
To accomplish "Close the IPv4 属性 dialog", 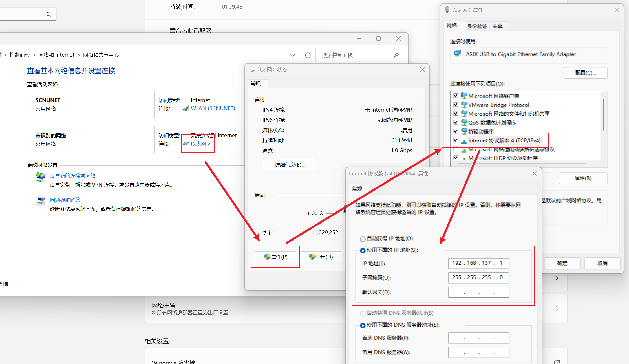I will (535, 174).
